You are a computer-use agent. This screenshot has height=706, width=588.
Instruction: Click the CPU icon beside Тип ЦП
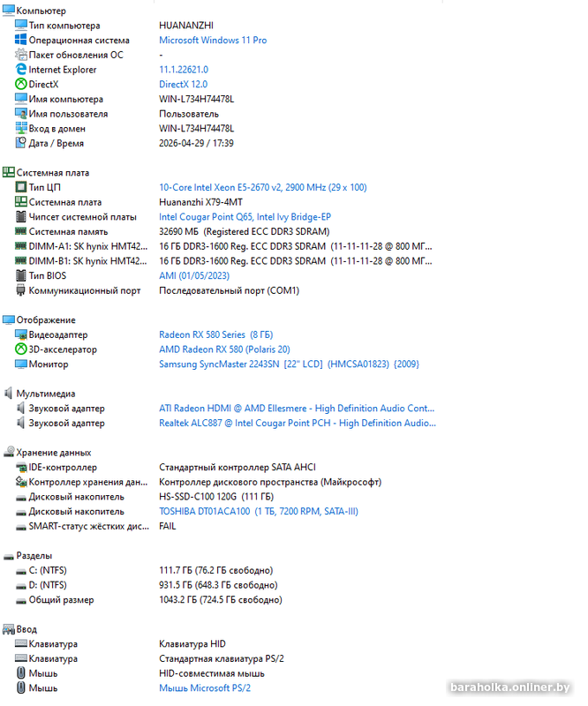point(20,187)
